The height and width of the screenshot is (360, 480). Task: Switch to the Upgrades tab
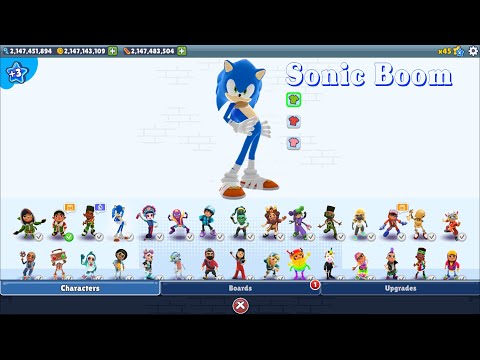pos(400,288)
